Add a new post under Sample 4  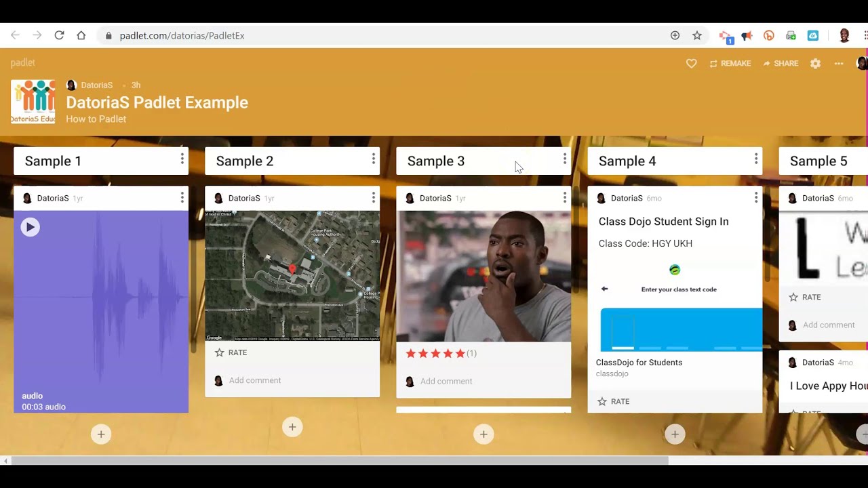675,434
